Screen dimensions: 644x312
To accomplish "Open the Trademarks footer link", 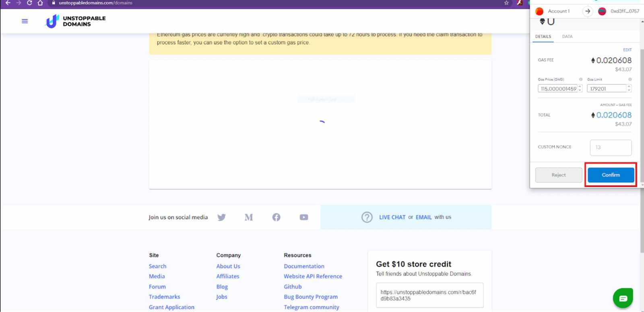I will coord(164,297).
